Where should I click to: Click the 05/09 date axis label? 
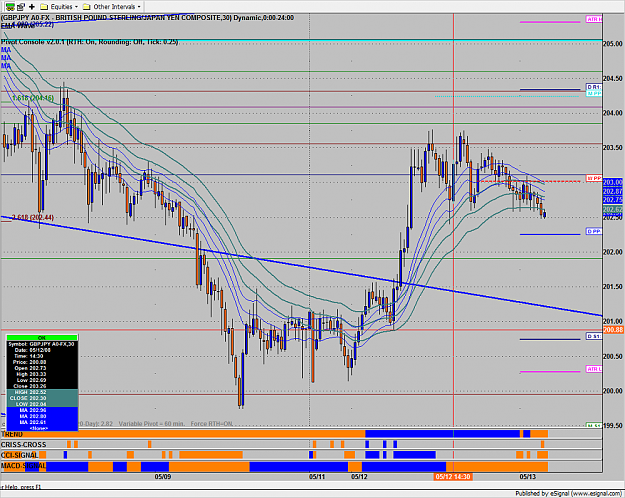pos(163,477)
